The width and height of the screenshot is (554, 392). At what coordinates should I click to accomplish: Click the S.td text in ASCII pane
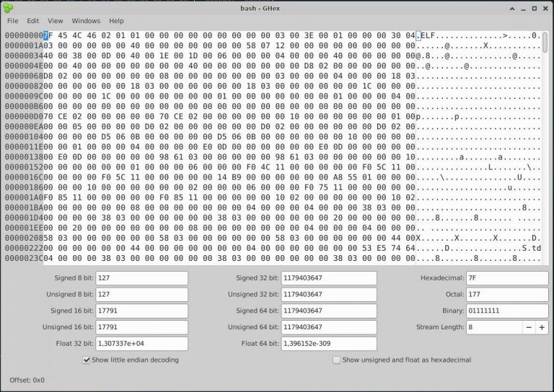532,249
